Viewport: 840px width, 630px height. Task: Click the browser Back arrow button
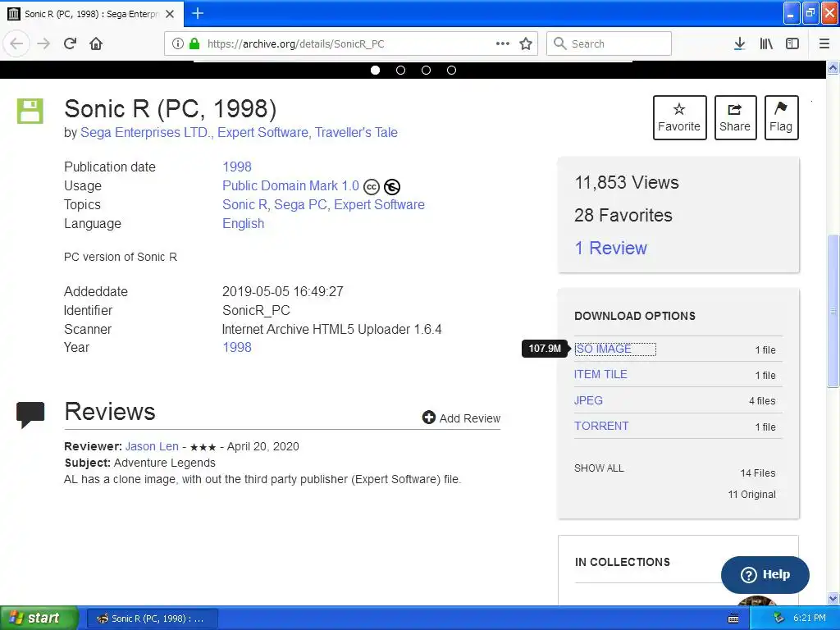coord(16,43)
